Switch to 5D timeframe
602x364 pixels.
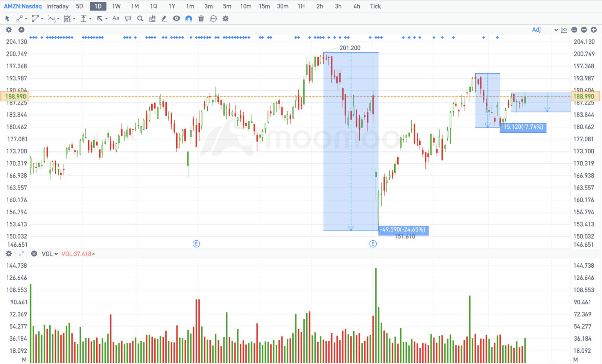tap(79, 6)
